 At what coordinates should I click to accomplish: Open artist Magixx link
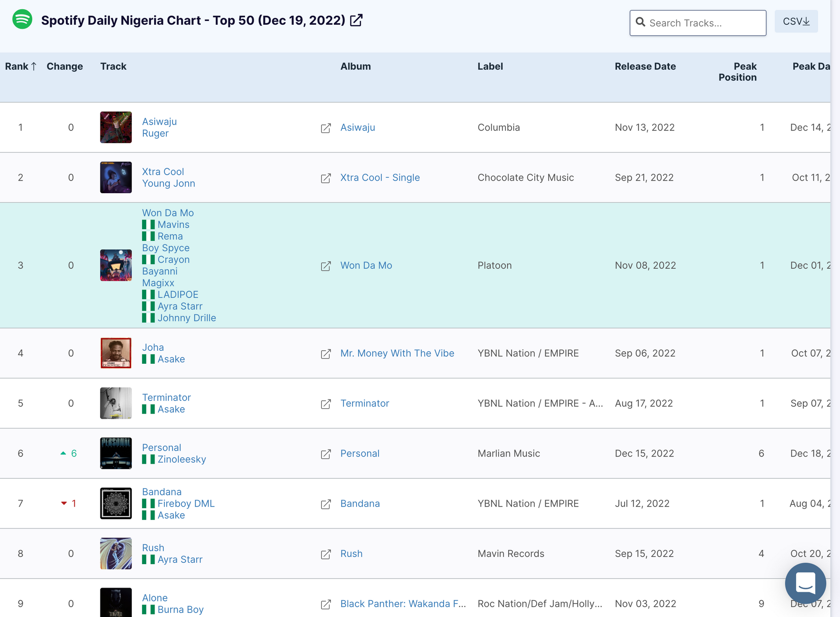point(158,283)
